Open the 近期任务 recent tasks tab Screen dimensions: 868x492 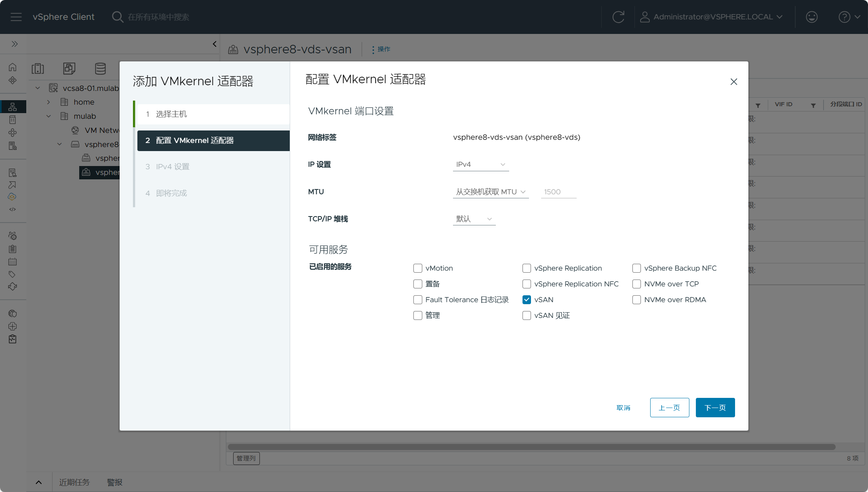point(74,482)
